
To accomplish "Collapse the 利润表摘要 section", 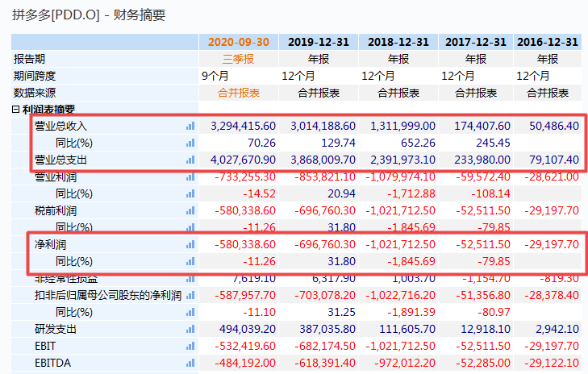I will (16, 110).
